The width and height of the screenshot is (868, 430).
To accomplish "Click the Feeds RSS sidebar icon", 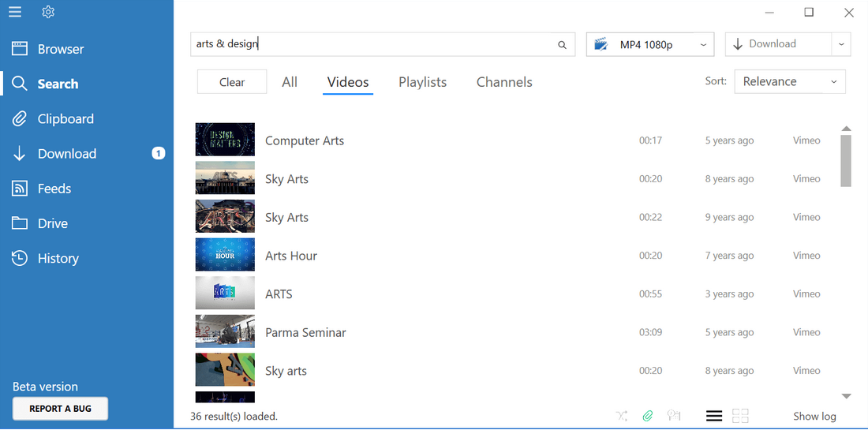I will tap(20, 189).
